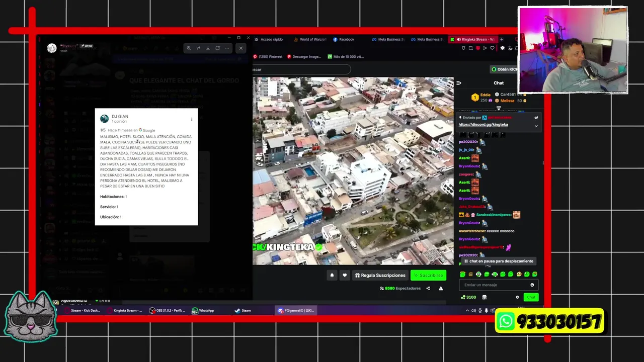The width and height of the screenshot is (644, 362).
Task: Insert the last emote in emote row
Action: coord(535,275)
